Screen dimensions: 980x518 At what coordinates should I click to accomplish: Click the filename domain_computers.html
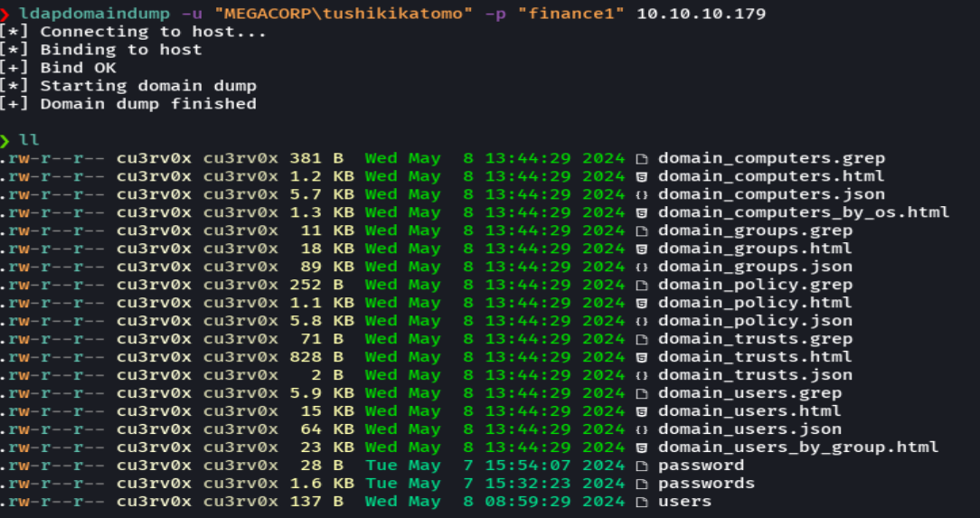click(x=771, y=177)
